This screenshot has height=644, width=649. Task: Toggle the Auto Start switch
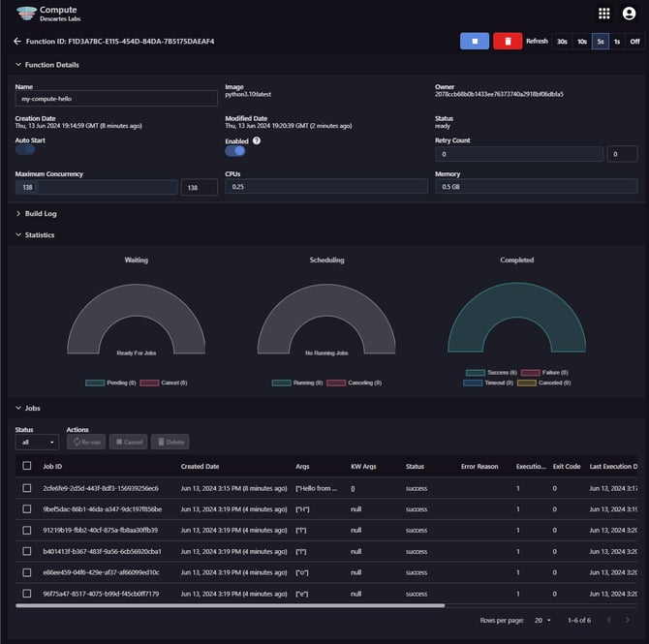coord(25,150)
